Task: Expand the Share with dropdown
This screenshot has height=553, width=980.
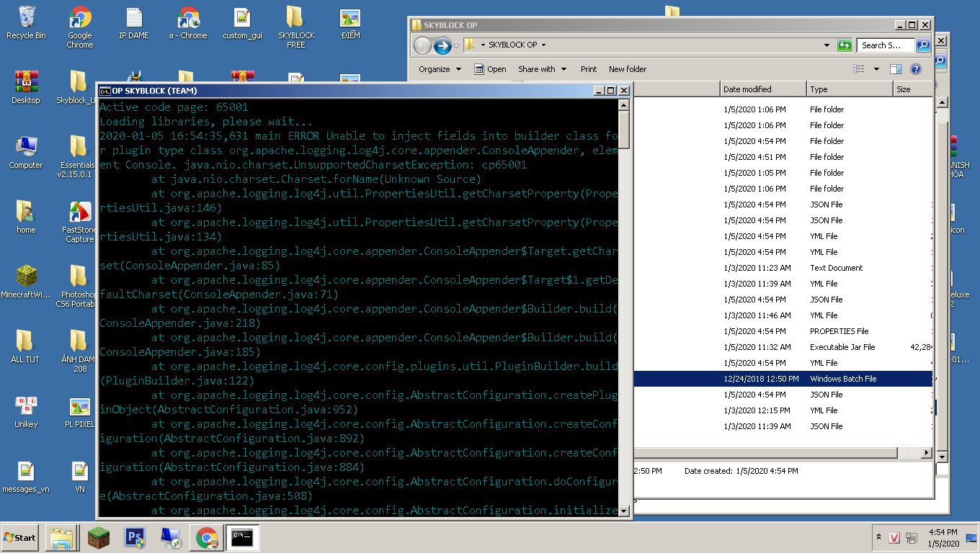Action: click(542, 69)
